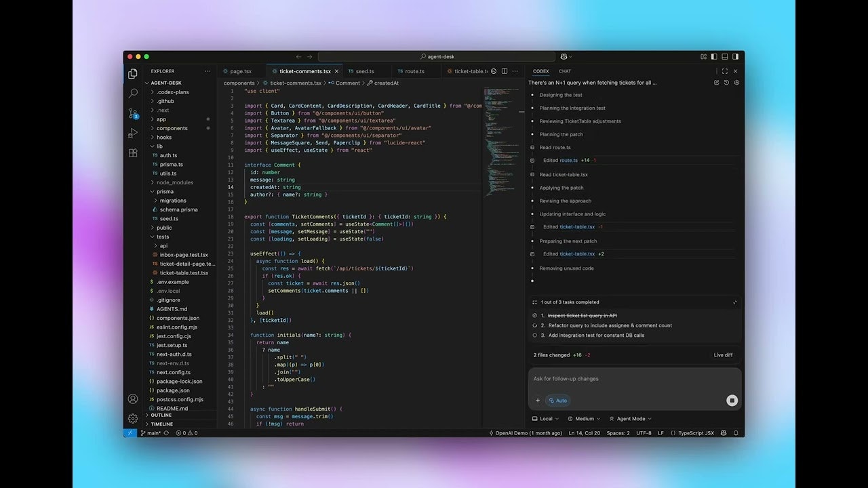This screenshot has width=868, height=488.
Task: Open the Run and Debug view
Action: click(x=133, y=134)
